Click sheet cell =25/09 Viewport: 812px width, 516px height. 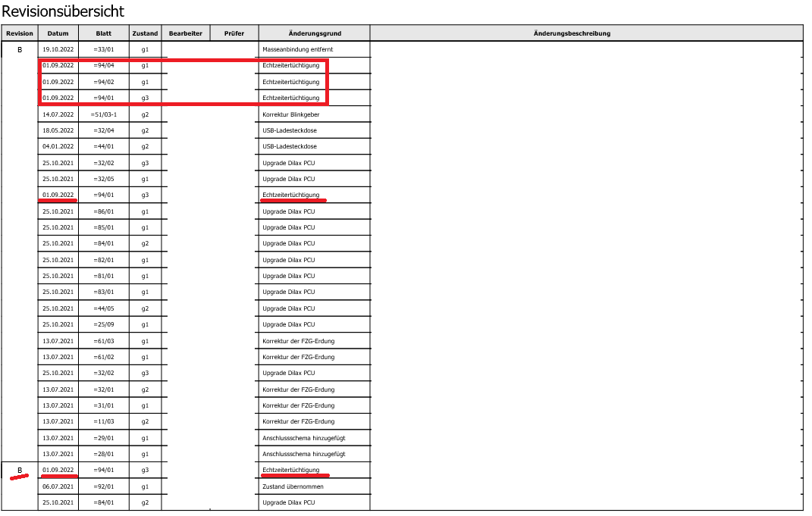tap(104, 324)
